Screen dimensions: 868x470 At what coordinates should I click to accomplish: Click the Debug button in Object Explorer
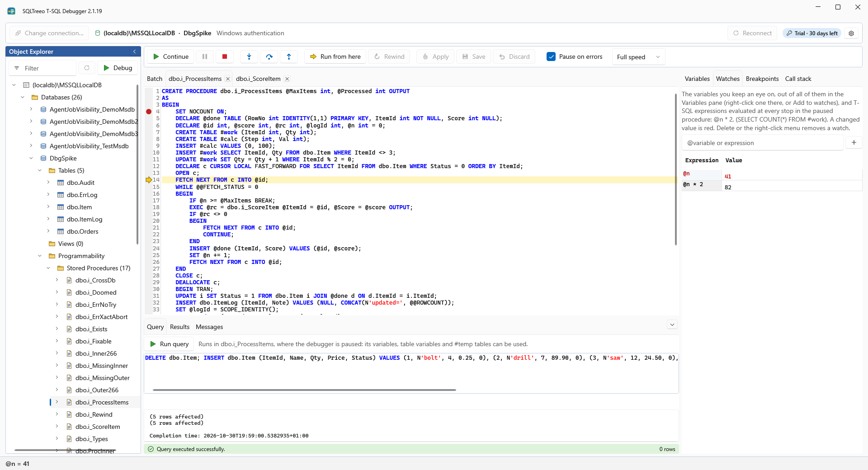coord(118,68)
